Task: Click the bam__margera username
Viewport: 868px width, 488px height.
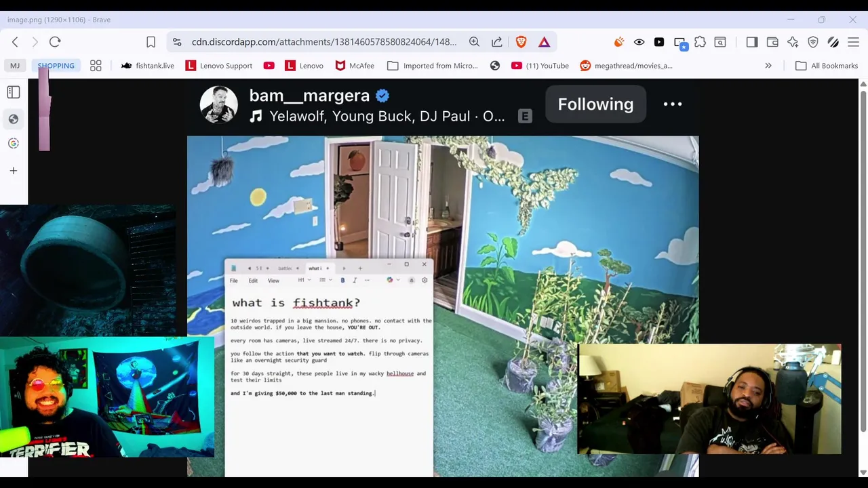Action: click(309, 96)
